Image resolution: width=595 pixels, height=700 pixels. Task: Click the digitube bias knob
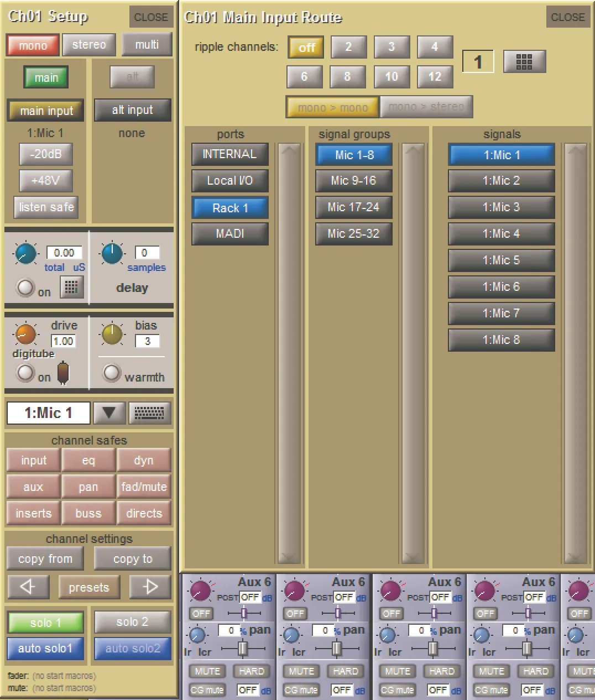point(112,334)
